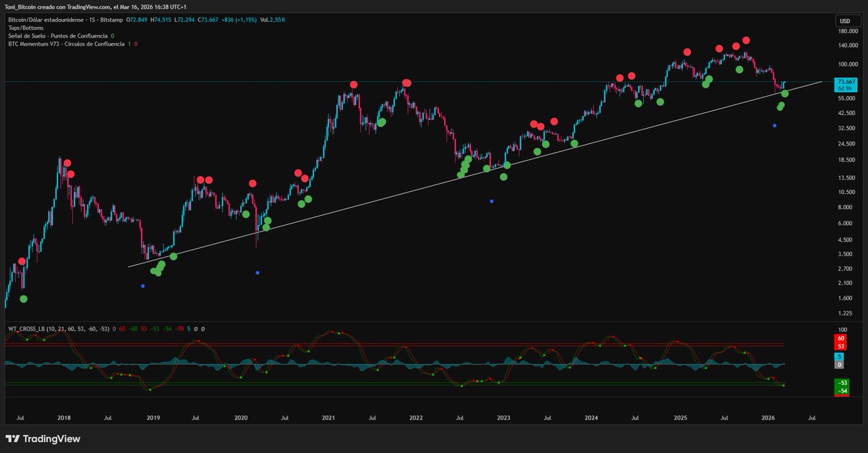Select Señal de Suelo - Puntos de Confluencia legend
868x453 pixels.
tap(57, 35)
